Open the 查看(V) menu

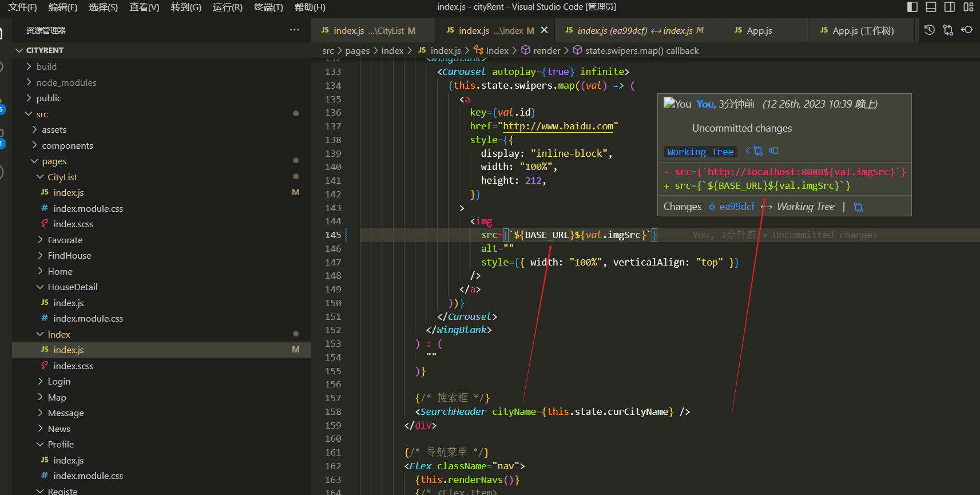click(144, 7)
